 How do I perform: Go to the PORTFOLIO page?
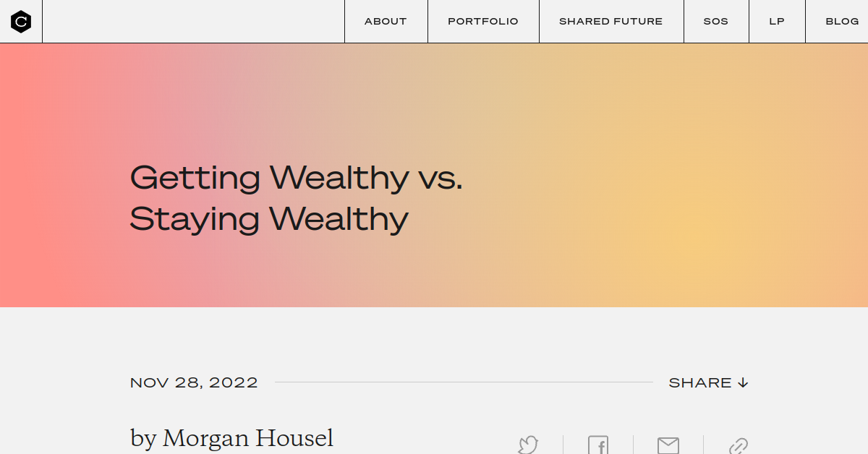(483, 21)
